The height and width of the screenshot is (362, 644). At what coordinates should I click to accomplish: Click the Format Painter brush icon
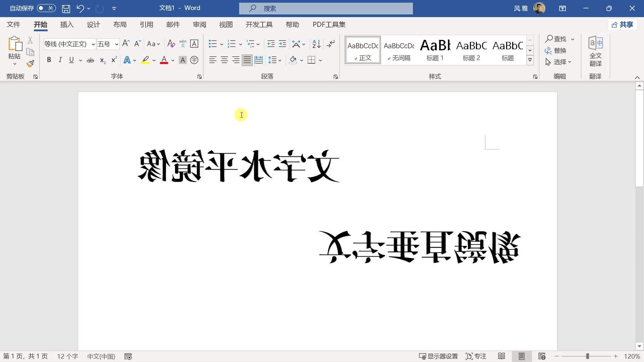[x=31, y=64]
